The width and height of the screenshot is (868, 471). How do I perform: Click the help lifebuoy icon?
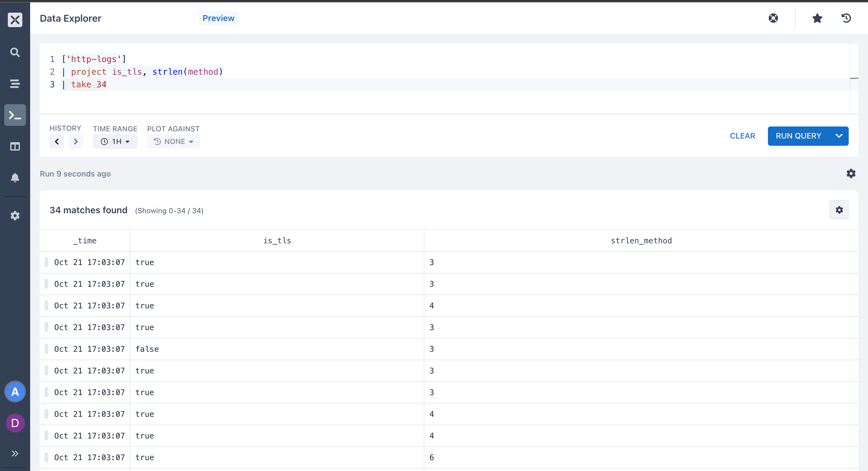tap(773, 18)
